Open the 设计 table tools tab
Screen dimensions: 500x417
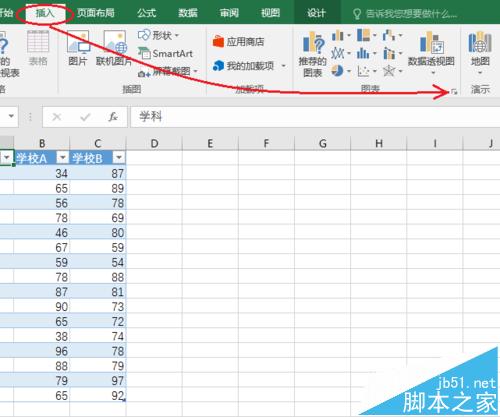tap(316, 13)
